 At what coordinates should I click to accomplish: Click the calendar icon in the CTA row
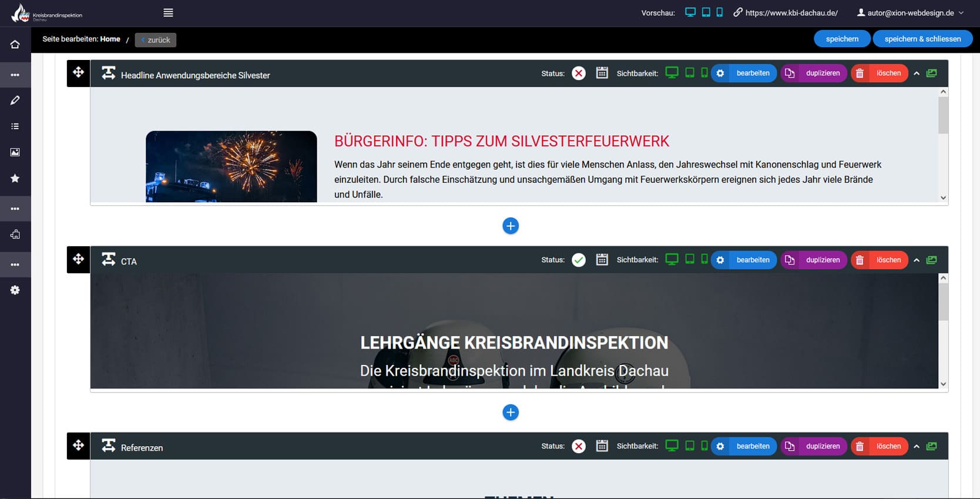pyautogui.click(x=602, y=260)
